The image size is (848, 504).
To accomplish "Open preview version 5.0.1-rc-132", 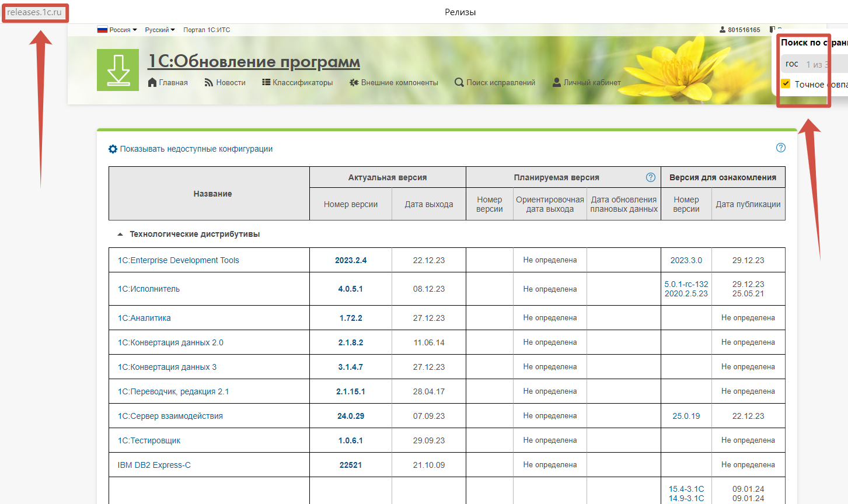I will pos(686,284).
